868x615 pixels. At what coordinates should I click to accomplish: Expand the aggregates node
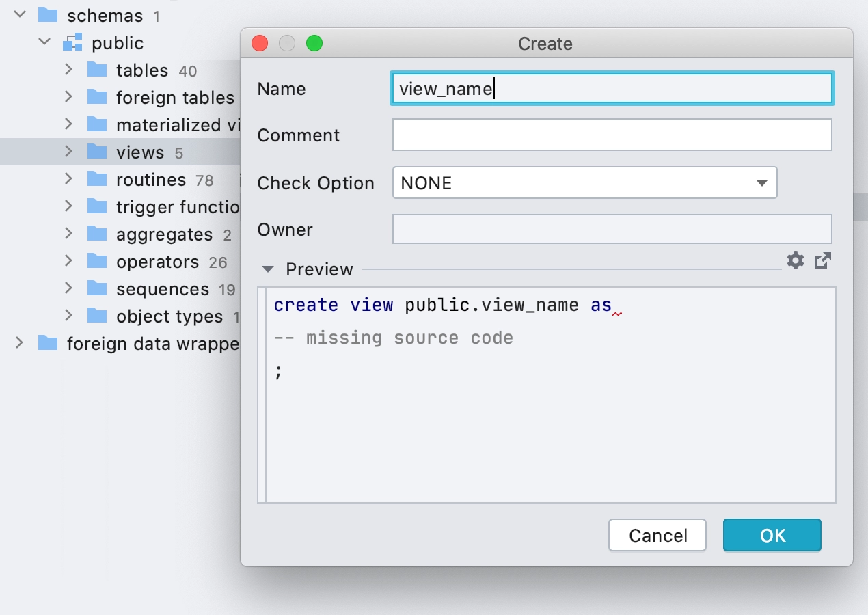[x=68, y=233]
